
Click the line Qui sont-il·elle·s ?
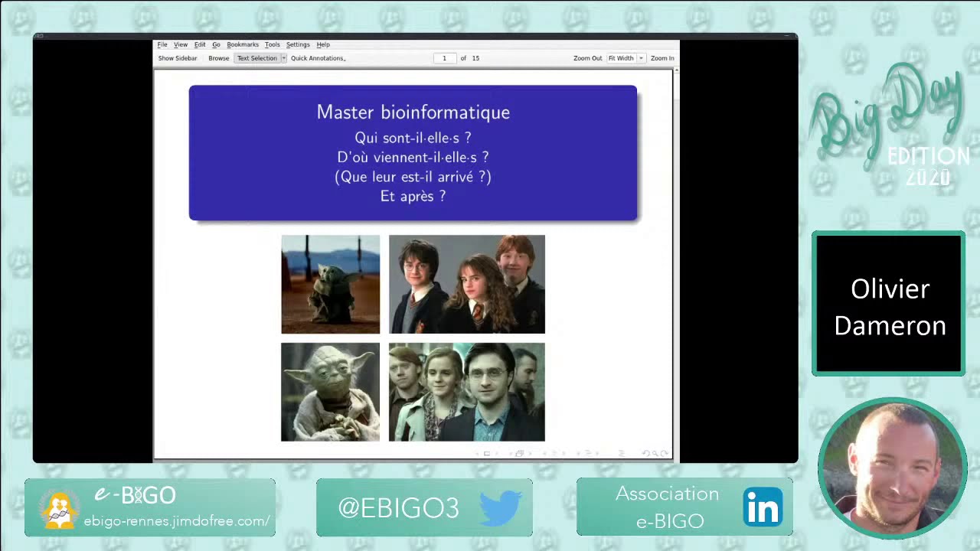(x=413, y=138)
